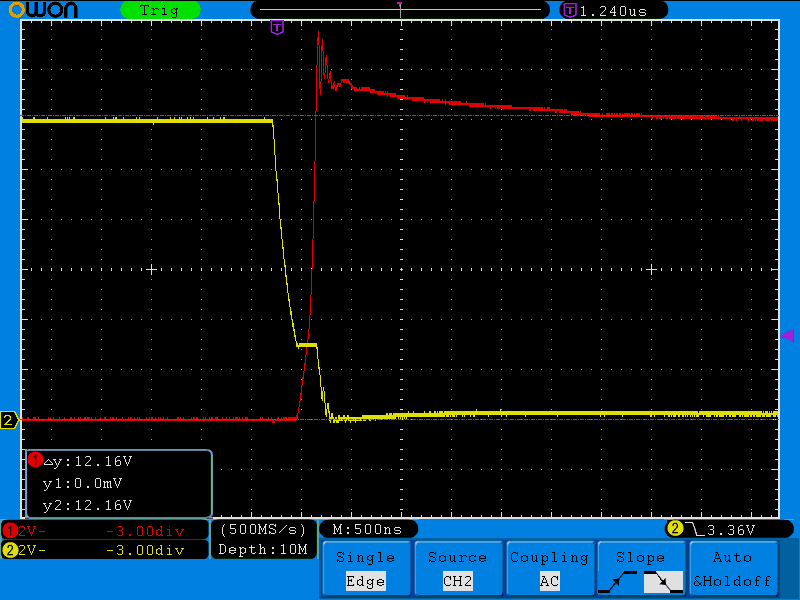This screenshot has height=600, width=800.
Task: Open the Source CH2 trigger source menu
Action: [458, 569]
